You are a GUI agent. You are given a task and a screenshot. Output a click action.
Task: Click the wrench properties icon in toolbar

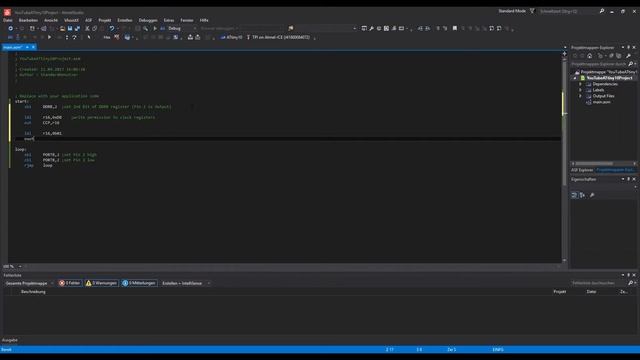pos(371,29)
